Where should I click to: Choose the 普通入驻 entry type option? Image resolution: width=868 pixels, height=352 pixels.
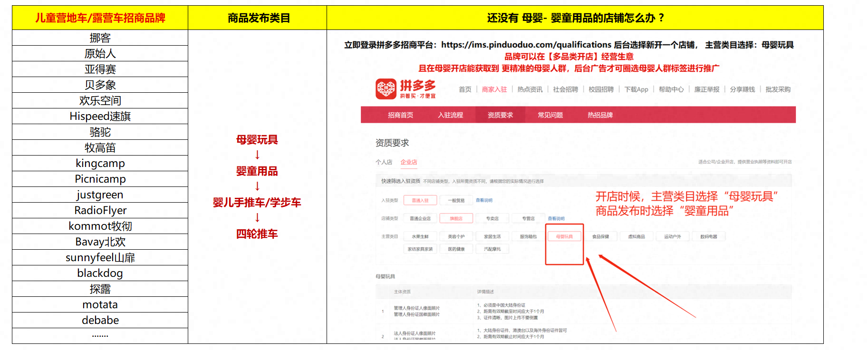click(420, 200)
